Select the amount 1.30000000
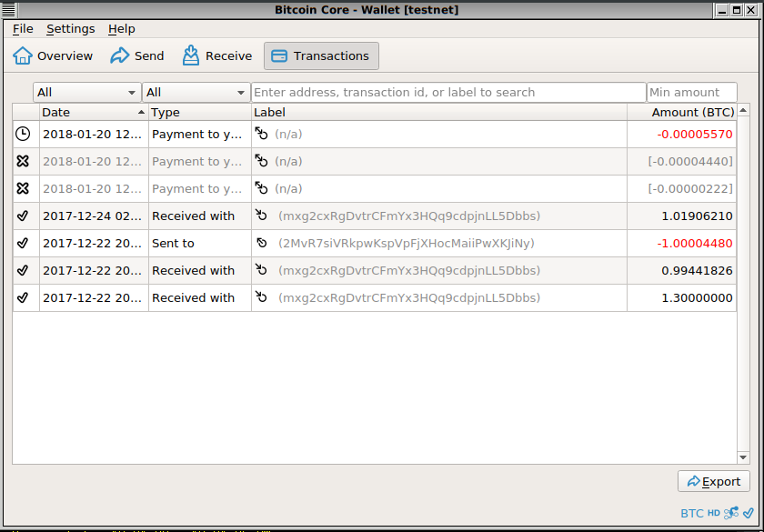 click(698, 297)
